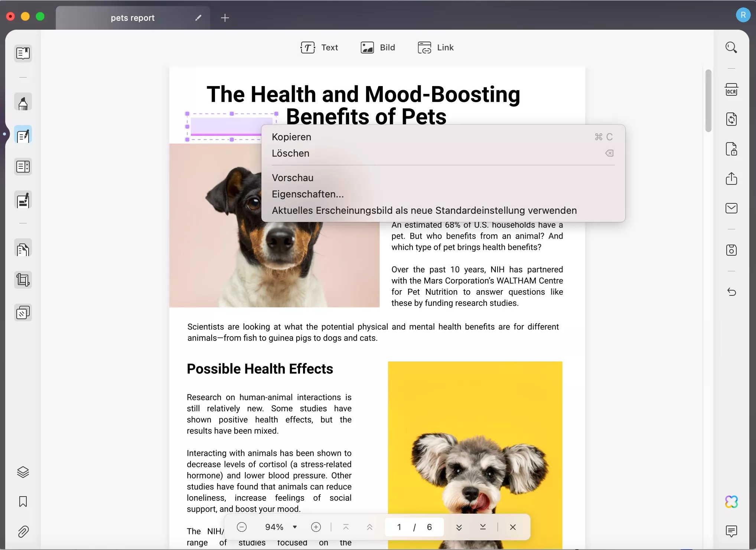The height and width of the screenshot is (550, 756).
Task: Select the Crop pages tool
Action: pyautogui.click(x=23, y=280)
